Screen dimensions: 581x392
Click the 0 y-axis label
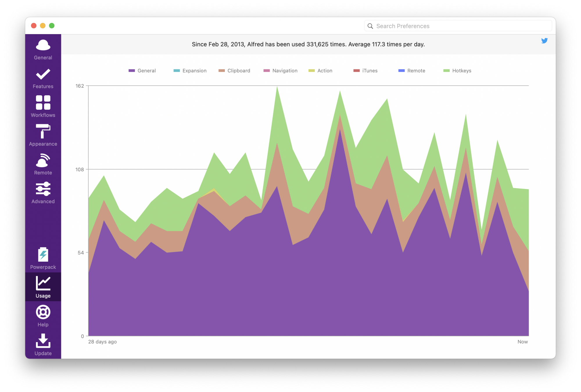point(83,336)
